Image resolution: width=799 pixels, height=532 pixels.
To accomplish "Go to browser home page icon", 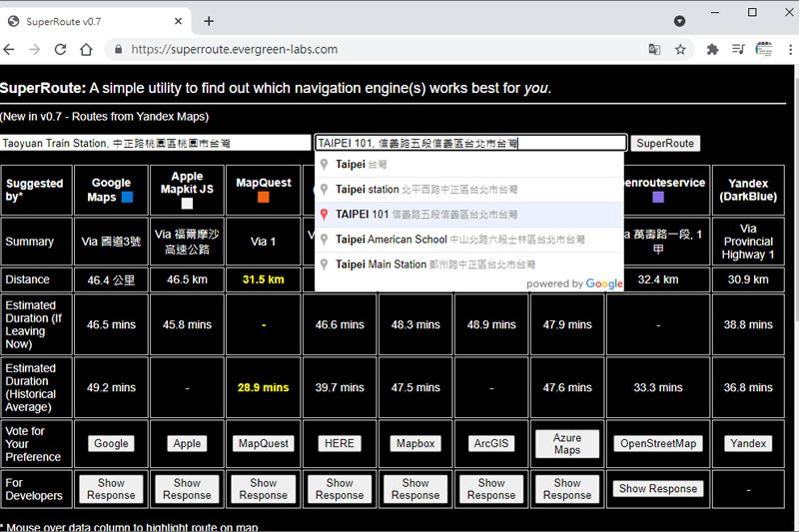I will click(86, 49).
